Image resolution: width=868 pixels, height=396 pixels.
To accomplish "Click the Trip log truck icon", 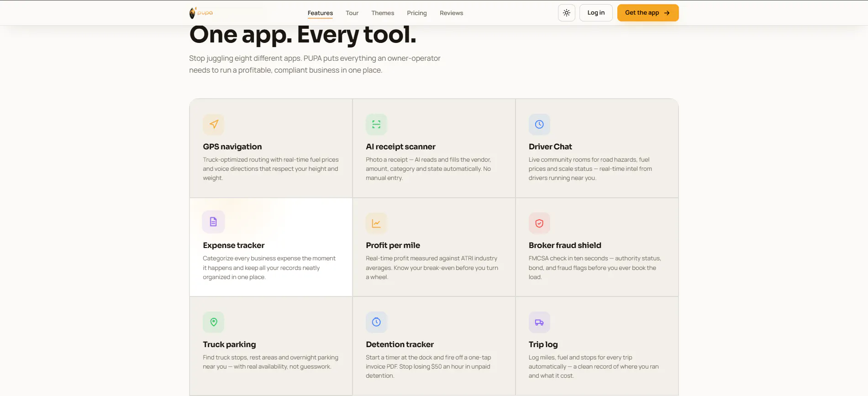I will point(539,322).
